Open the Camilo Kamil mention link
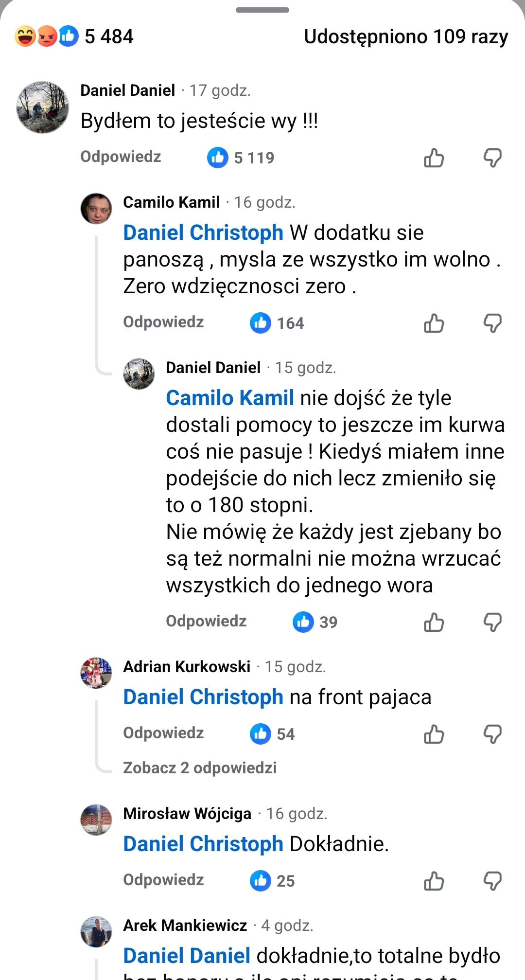The height and width of the screenshot is (980, 525). point(230,398)
